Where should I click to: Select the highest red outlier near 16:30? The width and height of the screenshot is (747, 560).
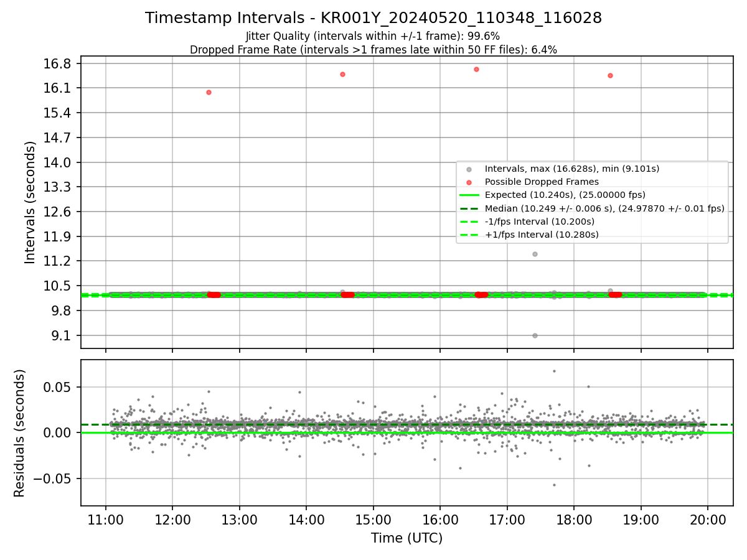tap(476, 69)
